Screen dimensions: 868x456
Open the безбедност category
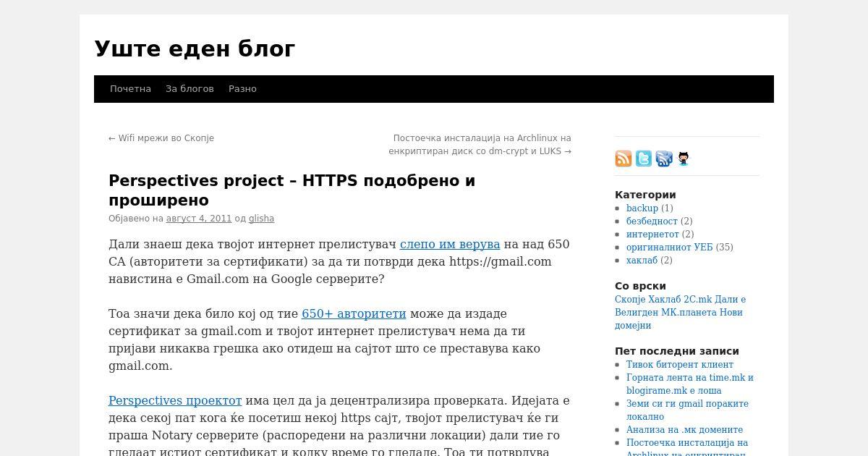(652, 221)
